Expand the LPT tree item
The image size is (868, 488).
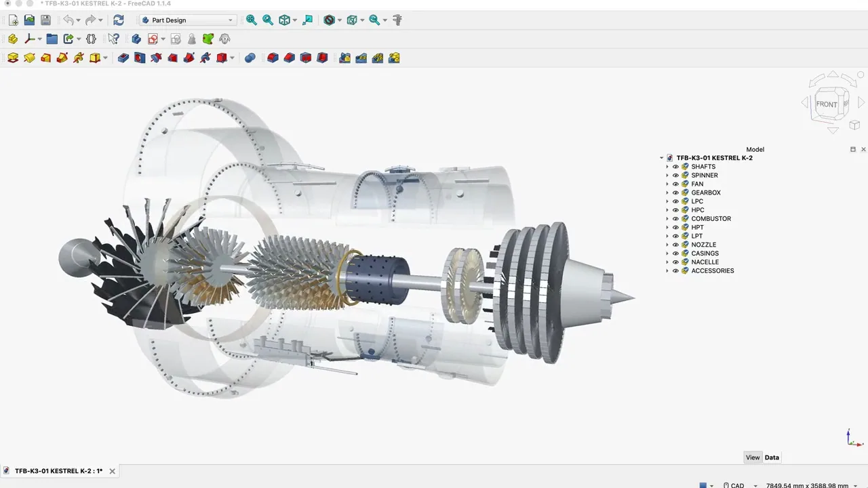click(x=667, y=237)
